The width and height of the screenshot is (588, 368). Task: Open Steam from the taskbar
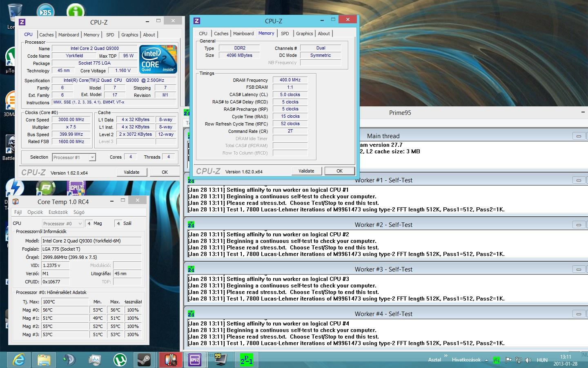pos(144,360)
